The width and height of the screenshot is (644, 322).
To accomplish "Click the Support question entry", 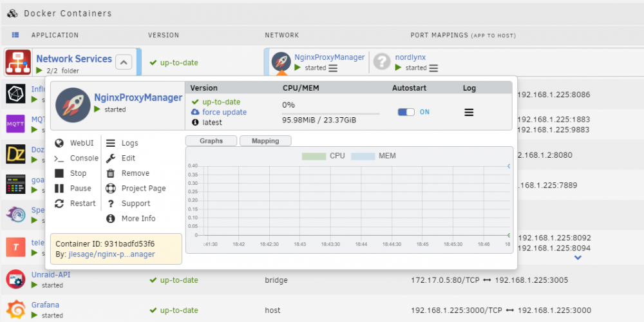I will point(128,204).
